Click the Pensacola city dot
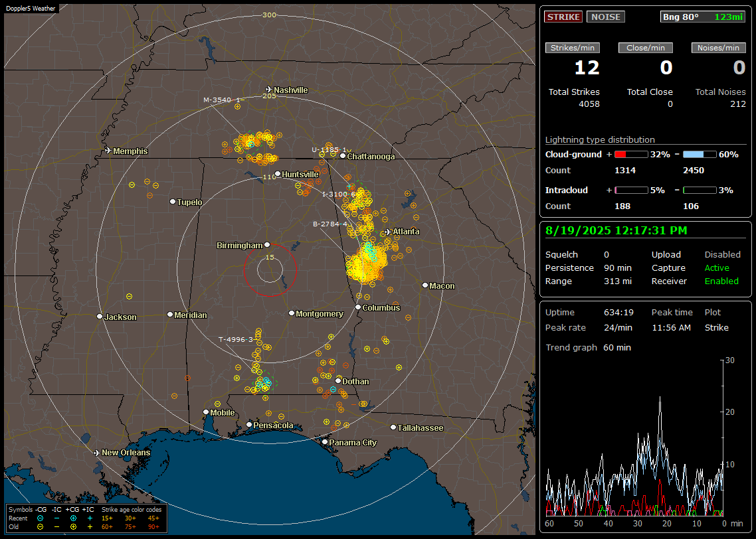 coord(249,425)
